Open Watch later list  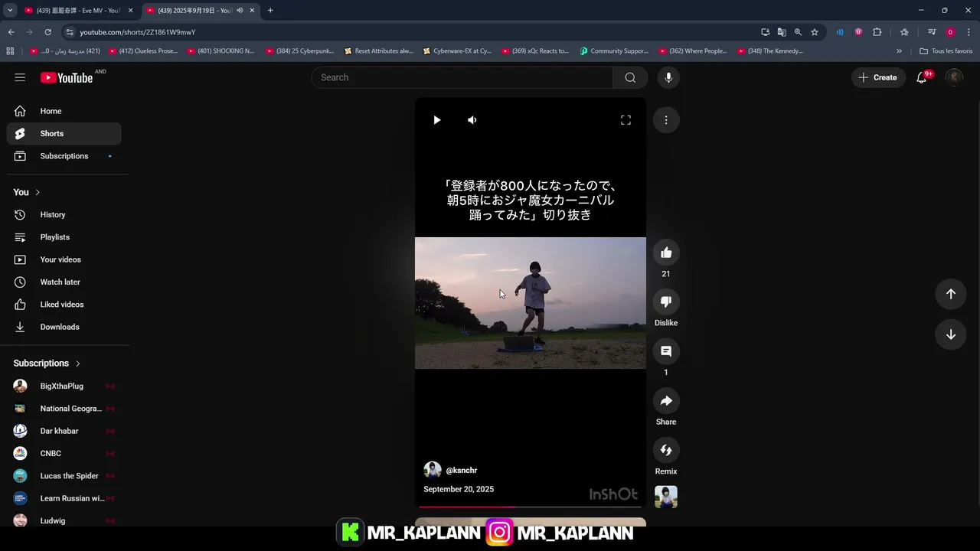64,282
